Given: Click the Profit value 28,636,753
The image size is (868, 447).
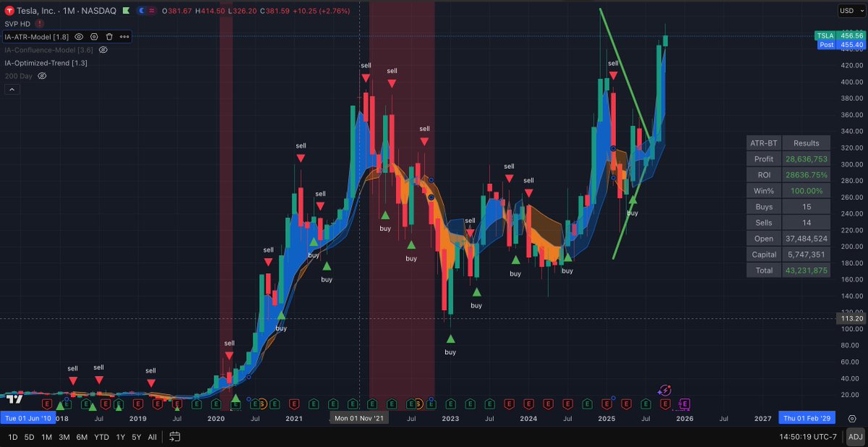Looking at the screenshot, I should 806,159.
